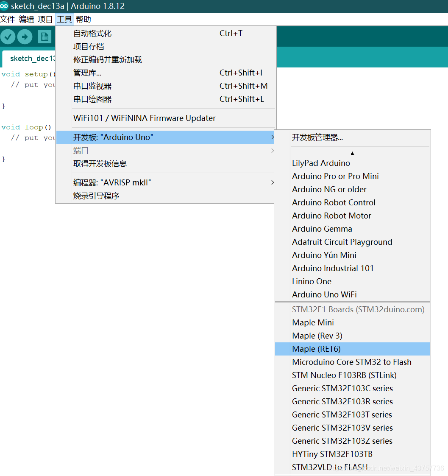Launch the 串口监视器 serial monitor
The image size is (448, 476).
coord(90,86)
